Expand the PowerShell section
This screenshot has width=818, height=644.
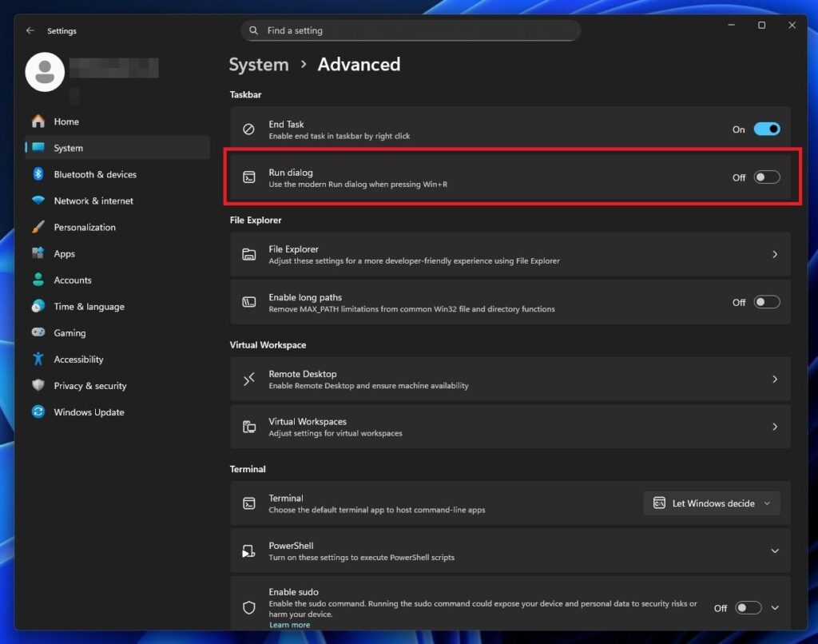coord(773,551)
